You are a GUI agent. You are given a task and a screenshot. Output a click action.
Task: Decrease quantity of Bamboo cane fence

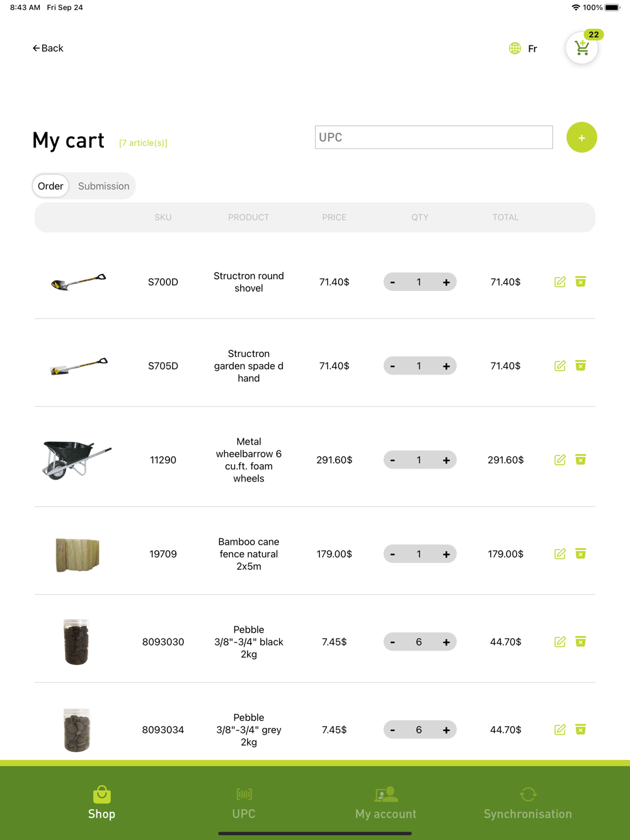point(392,554)
